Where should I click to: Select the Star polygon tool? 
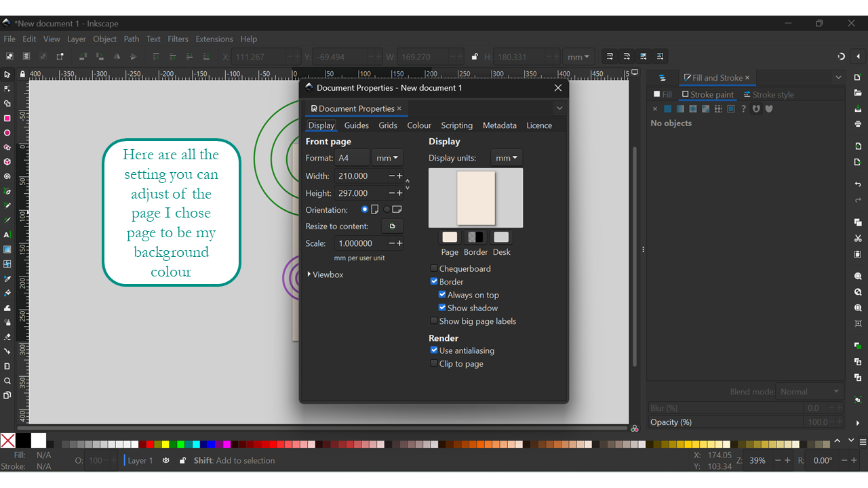point(7,147)
